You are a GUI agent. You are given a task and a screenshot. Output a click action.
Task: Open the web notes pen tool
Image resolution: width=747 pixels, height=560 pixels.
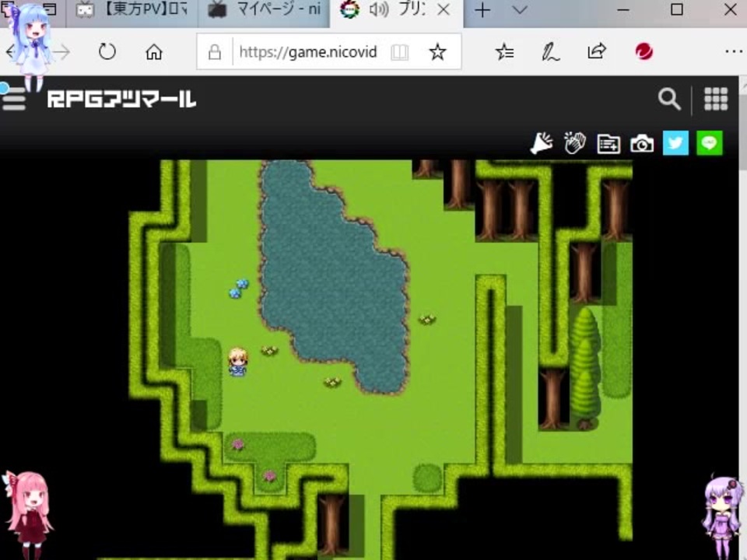click(550, 51)
